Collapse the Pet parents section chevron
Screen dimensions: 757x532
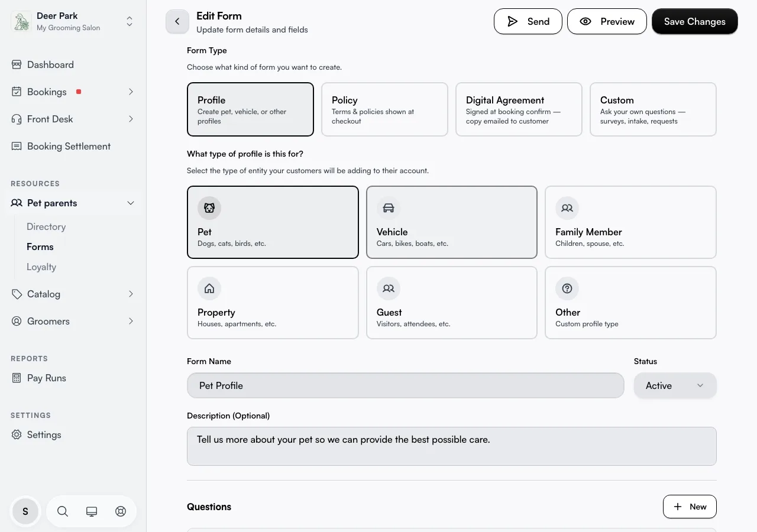click(x=131, y=203)
